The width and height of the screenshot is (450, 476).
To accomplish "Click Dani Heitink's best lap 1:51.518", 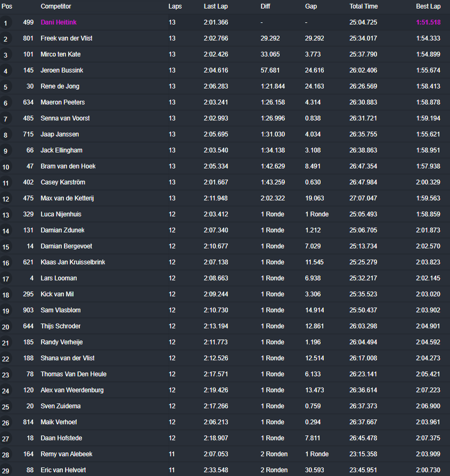I will pyautogui.click(x=428, y=22).
